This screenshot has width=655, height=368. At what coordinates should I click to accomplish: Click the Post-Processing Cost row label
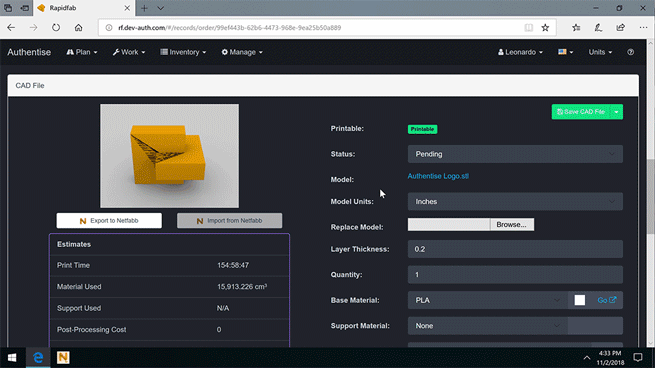pyautogui.click(x=91, y=330)
